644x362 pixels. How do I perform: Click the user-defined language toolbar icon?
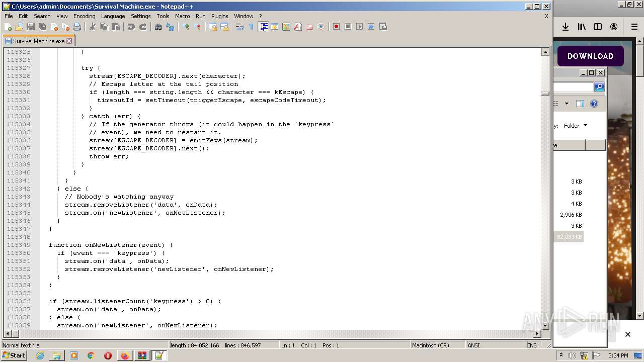tap(275, 27)
